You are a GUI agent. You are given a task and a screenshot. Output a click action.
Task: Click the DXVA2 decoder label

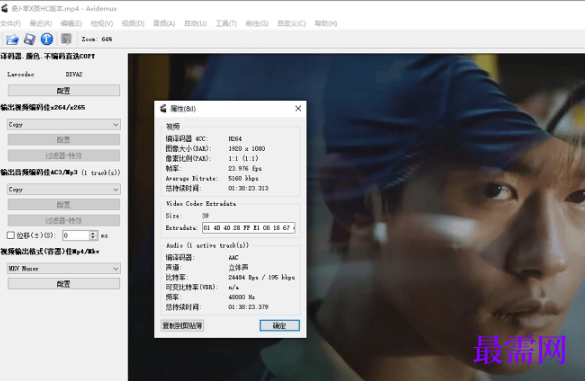(x=74, y=74)
